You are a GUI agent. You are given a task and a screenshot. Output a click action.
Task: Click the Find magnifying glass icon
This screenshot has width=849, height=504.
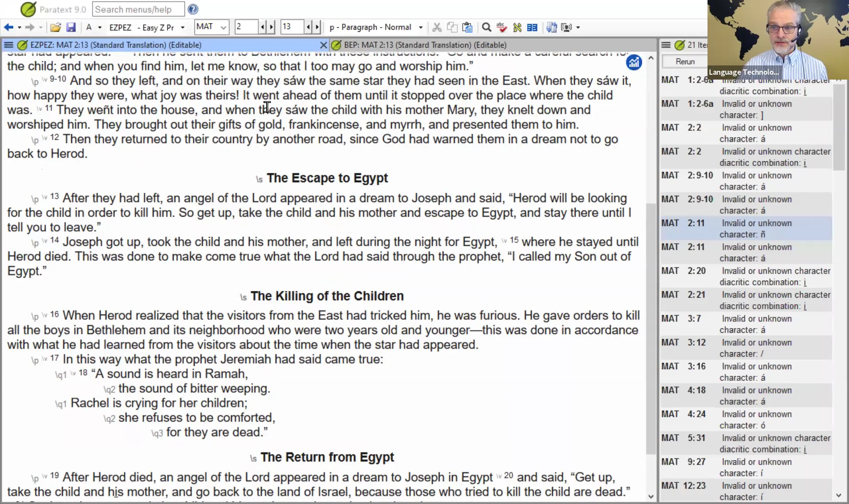tap(486, 27)
